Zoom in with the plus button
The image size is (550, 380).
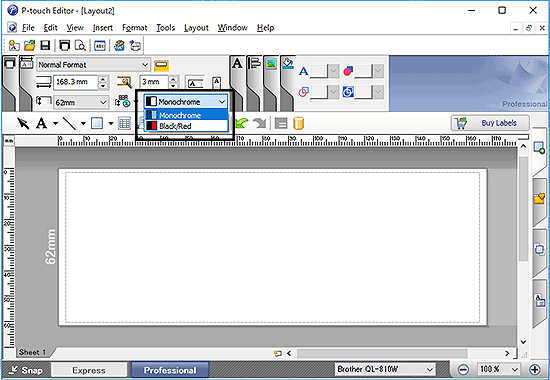[x=535, y=369]
